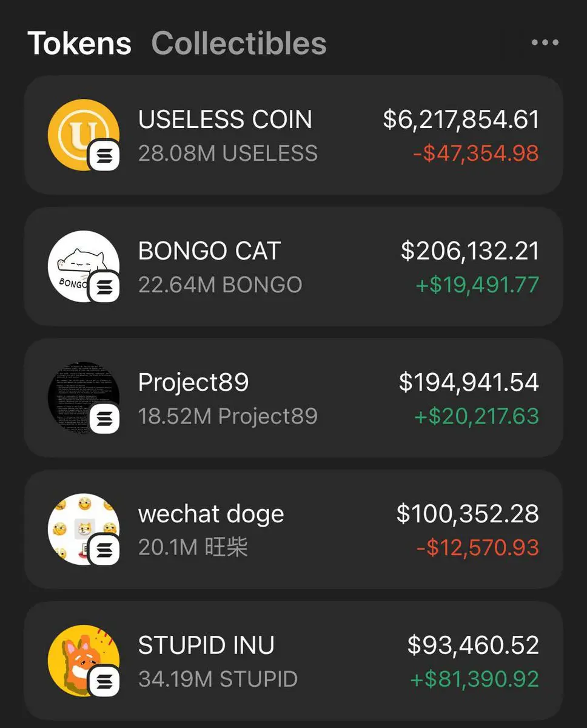Click the +$81,390.92 gain amount
The image size is (587, 728).
475,679
